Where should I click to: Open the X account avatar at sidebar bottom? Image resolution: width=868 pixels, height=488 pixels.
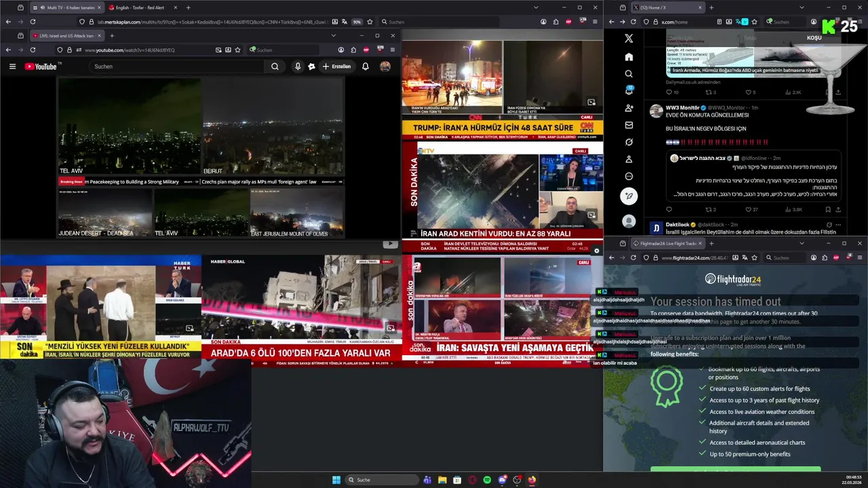click(629, 221)
